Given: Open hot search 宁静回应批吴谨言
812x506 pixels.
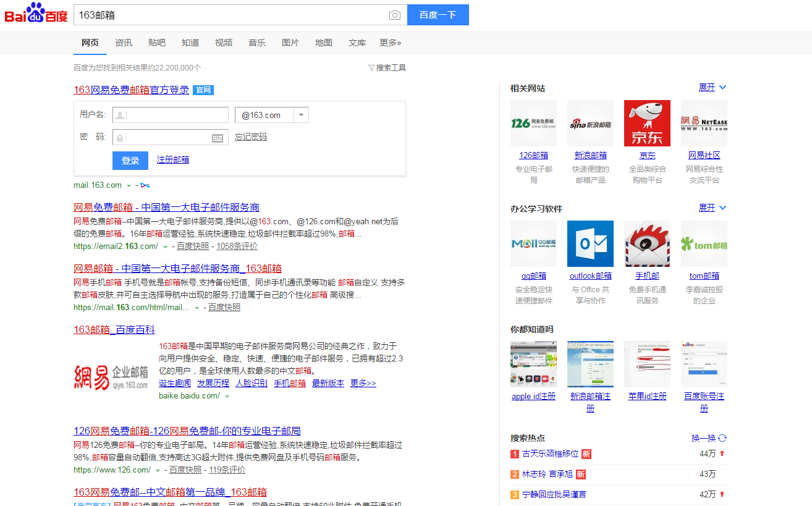Looking at the screenshot, I should point(554,495).
